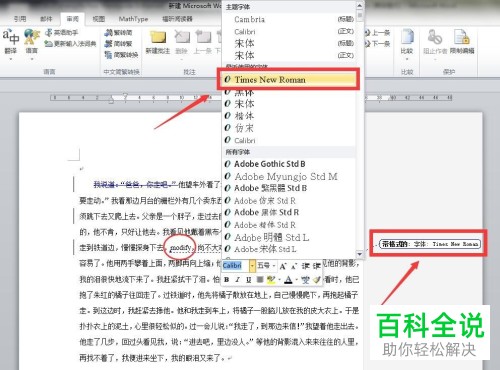500x370 pixels.
Task: Expand the highlight color dropdown arrow
Action: [279, 280]
